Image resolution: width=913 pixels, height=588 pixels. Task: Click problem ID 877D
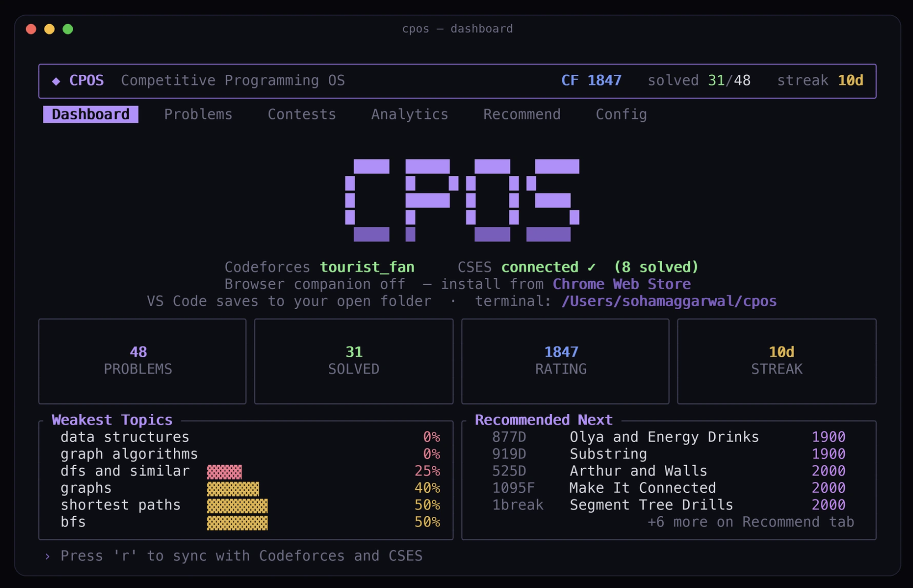509,437
